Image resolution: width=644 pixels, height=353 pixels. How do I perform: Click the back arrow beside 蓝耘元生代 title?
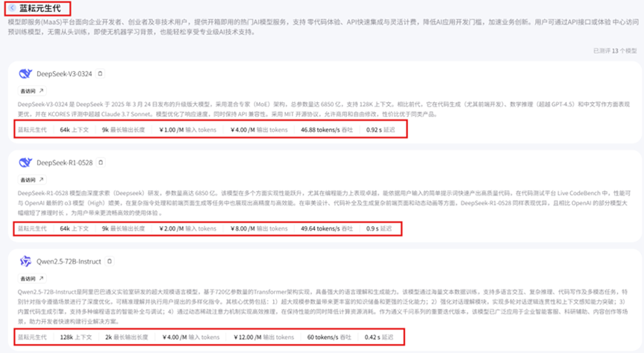pyautogui.click(x=13, y=7)
